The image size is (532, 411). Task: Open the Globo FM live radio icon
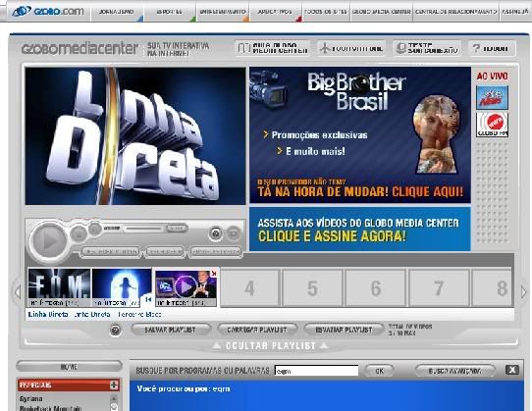pyautogui.click(x=492, y=125)
